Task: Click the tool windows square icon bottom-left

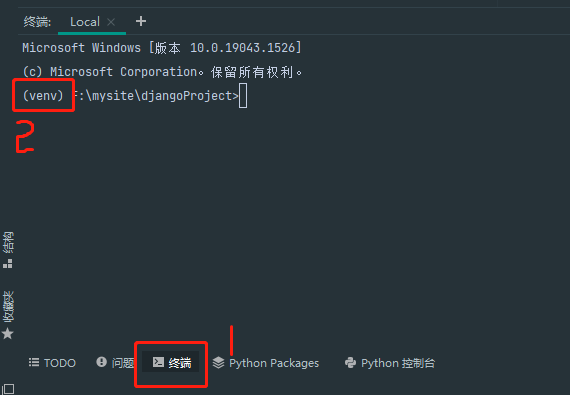Action: pos(8,389)
